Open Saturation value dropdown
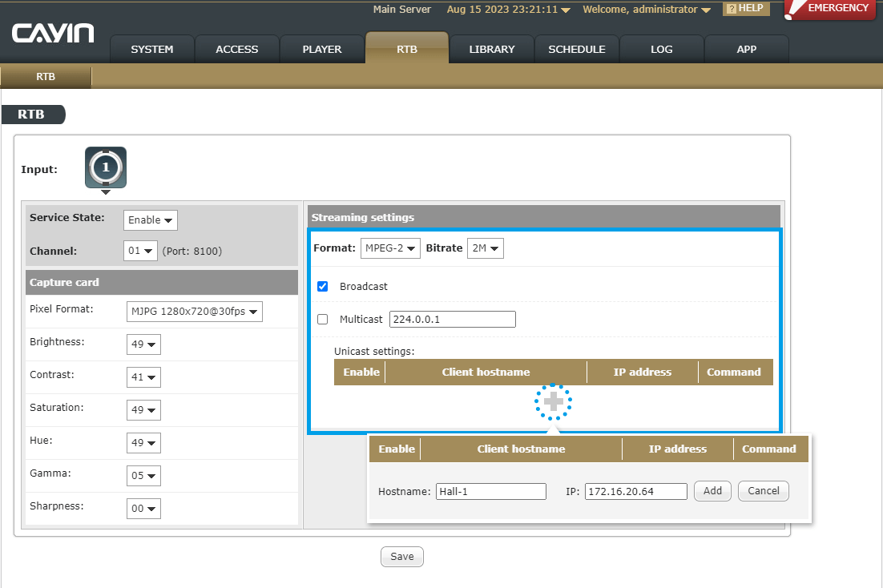 (x=143, y=410)
